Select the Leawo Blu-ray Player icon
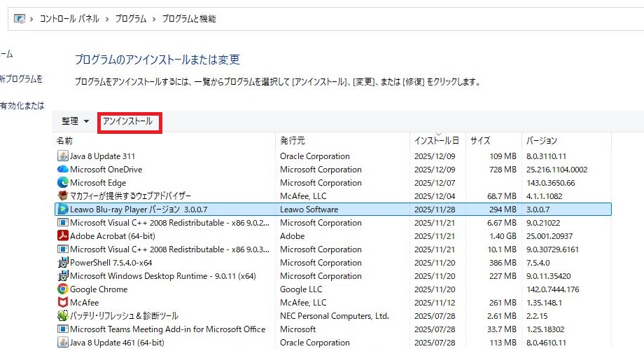The height and width of the screenshot is (349, 644). pos(62,210)
